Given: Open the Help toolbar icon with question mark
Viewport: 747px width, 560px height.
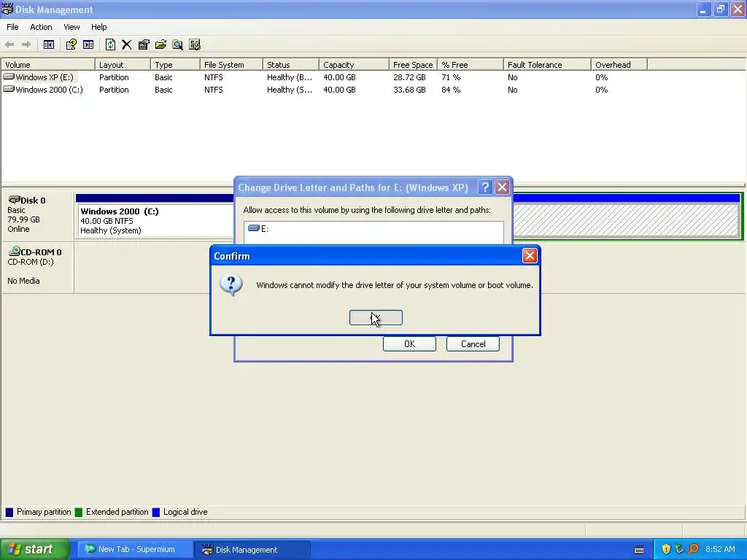Looking at the screenshot, I should [71, 44].
